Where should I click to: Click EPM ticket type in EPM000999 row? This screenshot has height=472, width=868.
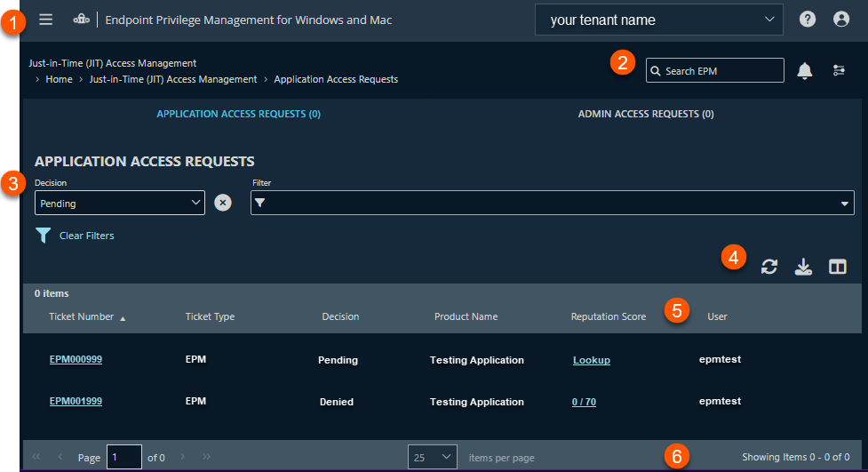click(195, 359)
